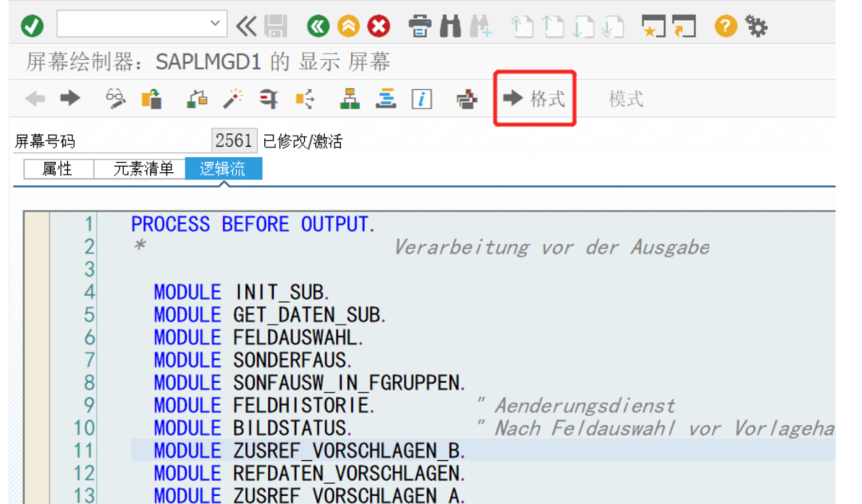Go to next page icon
The width and height of the screenshot is (862, 504).
[x=582, y=26]
